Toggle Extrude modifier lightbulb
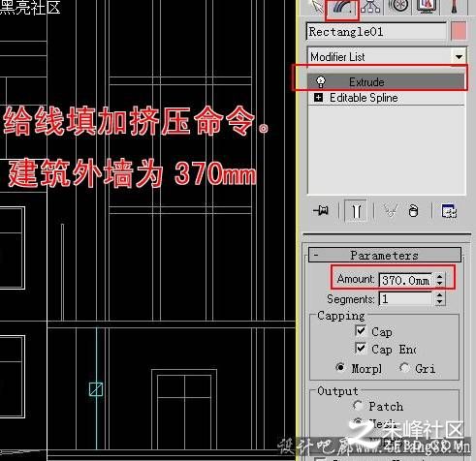The width and height of the screenshot is (476, 461). (320, 82)
